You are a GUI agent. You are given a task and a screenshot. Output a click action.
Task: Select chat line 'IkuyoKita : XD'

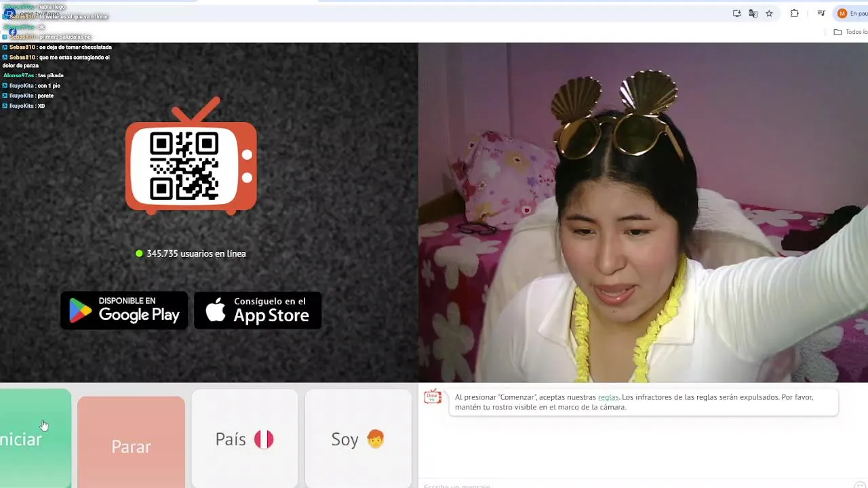pyautogui.click(x=24, y=106)
